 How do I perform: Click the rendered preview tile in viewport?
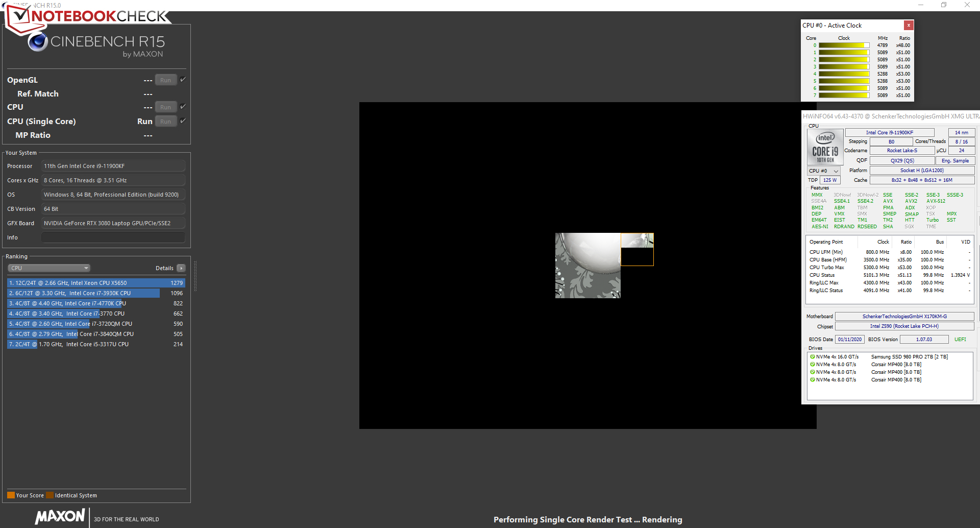(x=588, y=266)
